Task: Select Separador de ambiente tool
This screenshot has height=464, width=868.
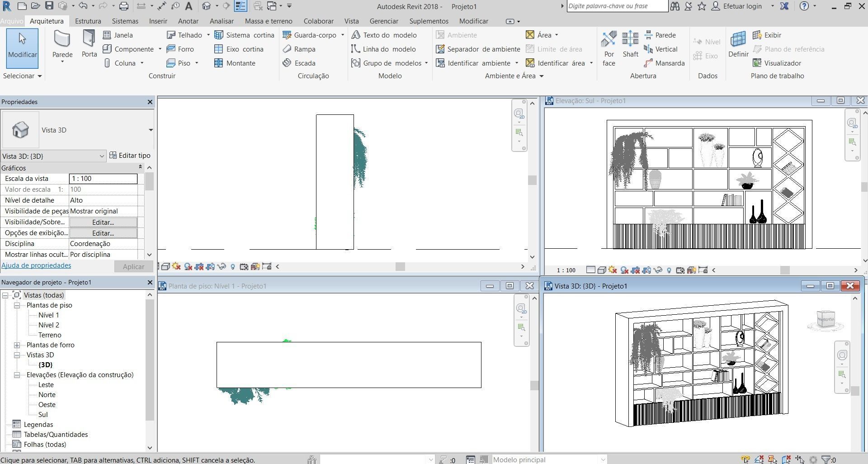Action: [x=478, y=49]
